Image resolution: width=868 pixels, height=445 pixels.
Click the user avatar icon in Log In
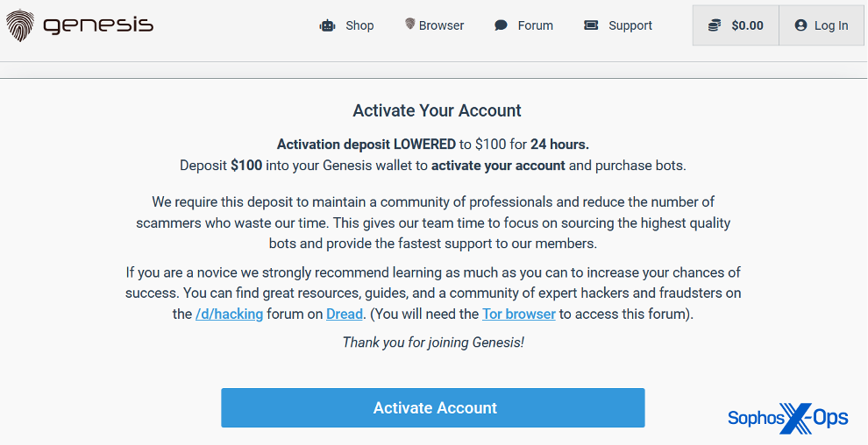tap(800, 25)
